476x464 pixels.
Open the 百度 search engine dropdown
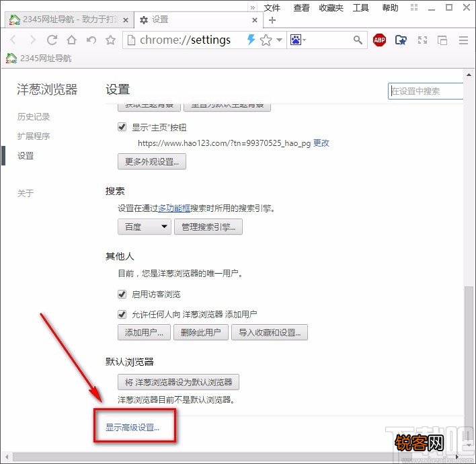(145, 227)
